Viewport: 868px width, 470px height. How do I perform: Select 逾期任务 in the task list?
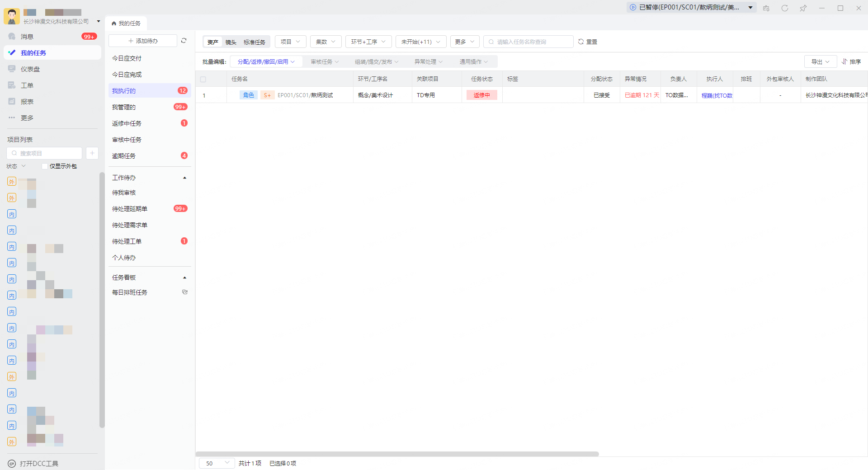[124, 156]
